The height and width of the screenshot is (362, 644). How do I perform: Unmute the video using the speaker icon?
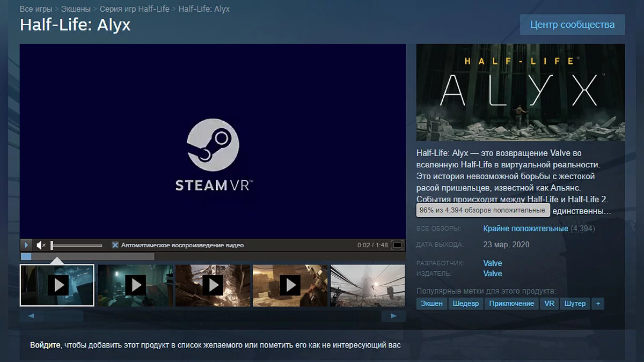pos(41,245)
